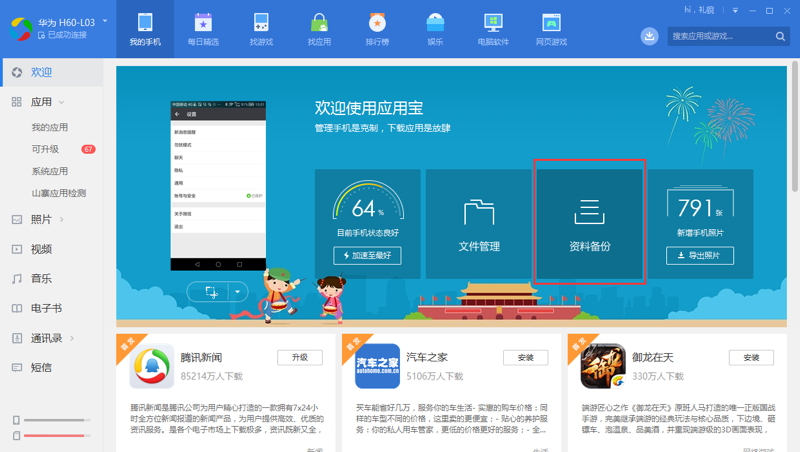Open device dropdown next to 华为 H60-L03
800x452 pixels.
(x=105, y=21)
